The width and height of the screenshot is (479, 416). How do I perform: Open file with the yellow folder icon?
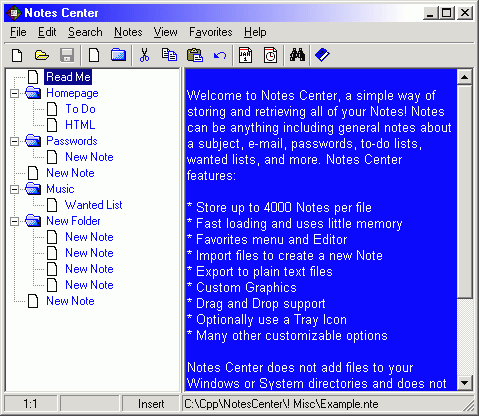tap(42, 55)
